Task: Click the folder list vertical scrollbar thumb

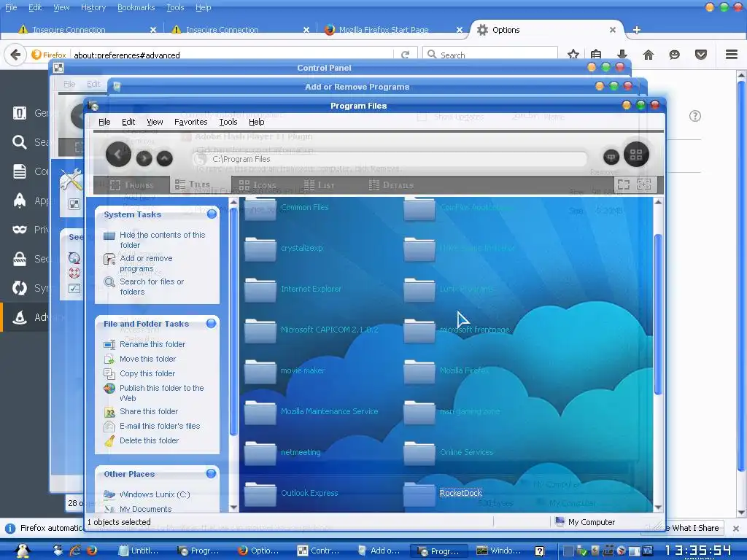Action: [x=659, y=314]
